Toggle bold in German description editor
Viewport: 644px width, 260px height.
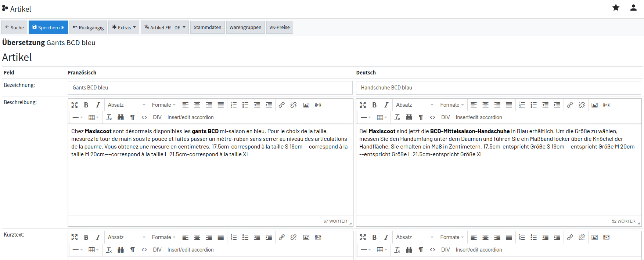(x=374, y=105)
